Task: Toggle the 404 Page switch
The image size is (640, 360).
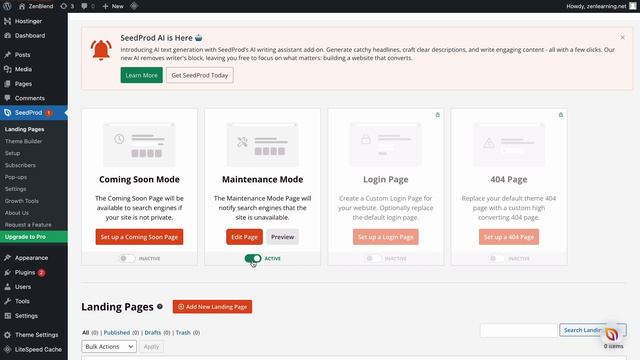Action: pos(496,258)
